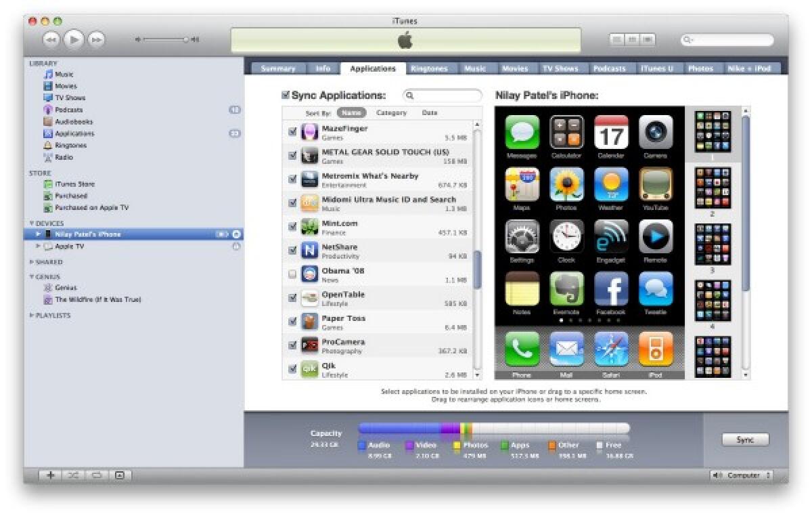The height and width of the screenshot is (516, 812).
Task: Select the Settings gear app icon
Action: point(522,236)
